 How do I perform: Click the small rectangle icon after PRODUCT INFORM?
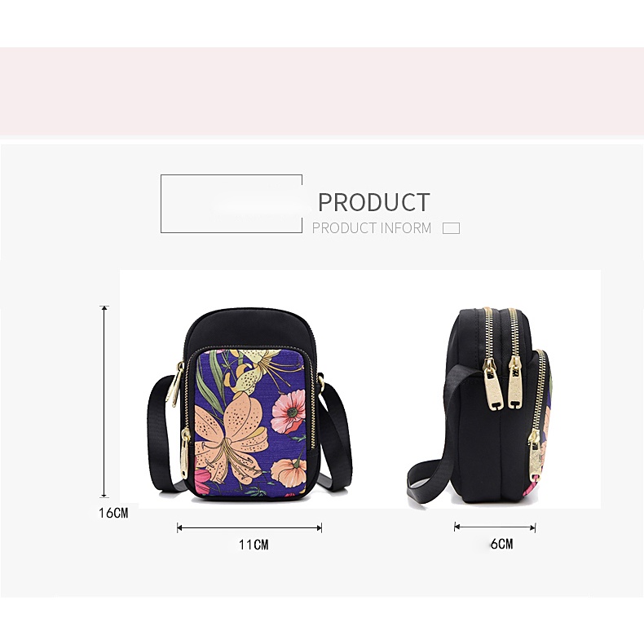[x=451, y=228]
